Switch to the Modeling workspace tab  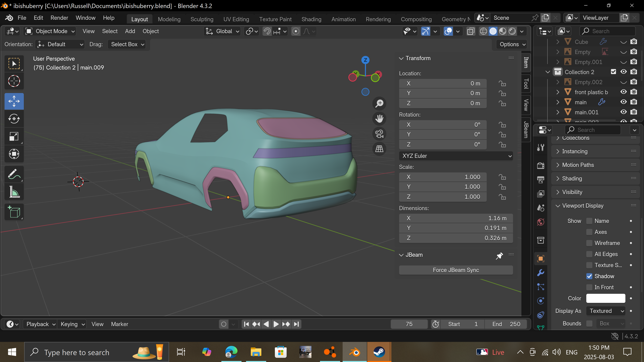(x=169, y=19)
